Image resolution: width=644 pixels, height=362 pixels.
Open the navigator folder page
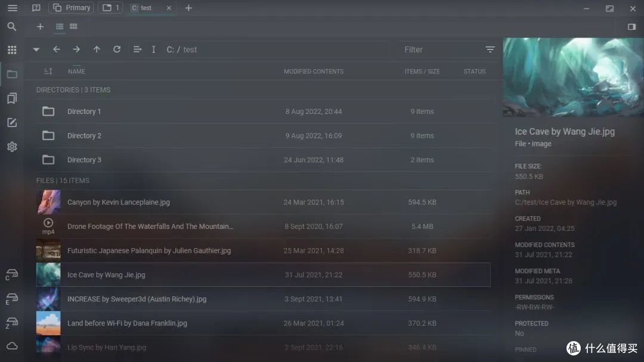(12, 74)
